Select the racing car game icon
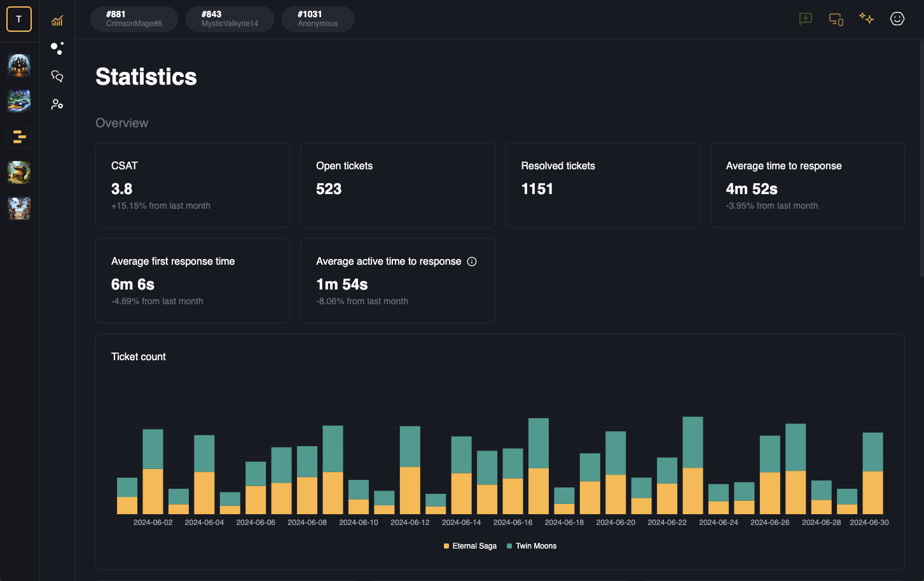This screenshot has width=924, height=581. point(19,101)
